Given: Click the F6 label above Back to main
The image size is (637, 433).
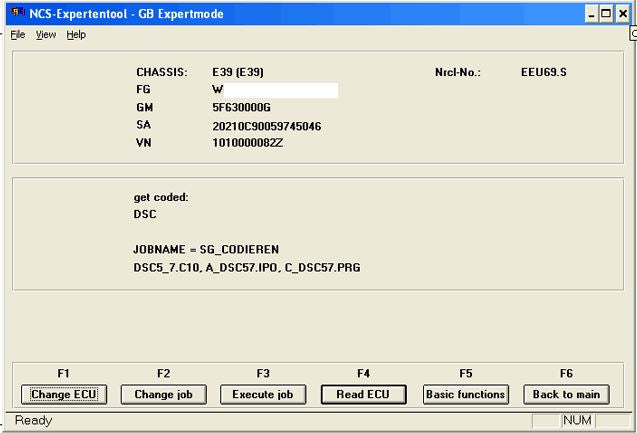Looking at the screenshot, I should click(x=566, y=373).
